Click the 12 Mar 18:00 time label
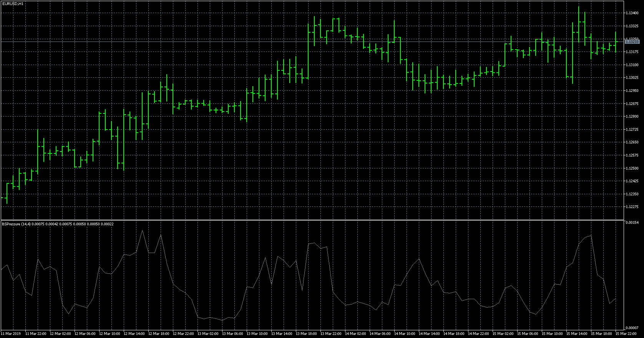This screenshot has width=644, height=338. 159,334
